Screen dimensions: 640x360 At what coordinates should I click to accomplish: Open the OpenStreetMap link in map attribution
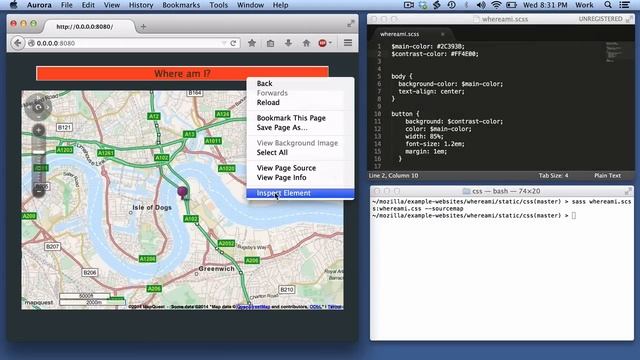click(253, 307)
